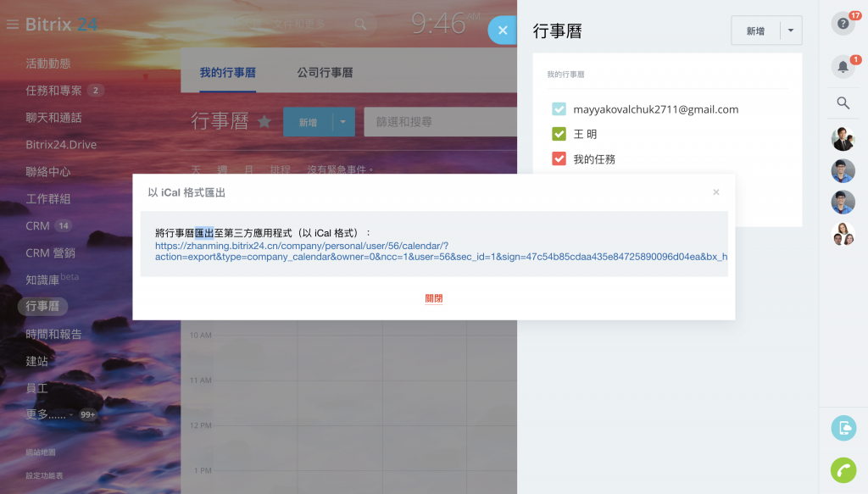Click the 99+ badge beside 更多

(x=87, y=414)
